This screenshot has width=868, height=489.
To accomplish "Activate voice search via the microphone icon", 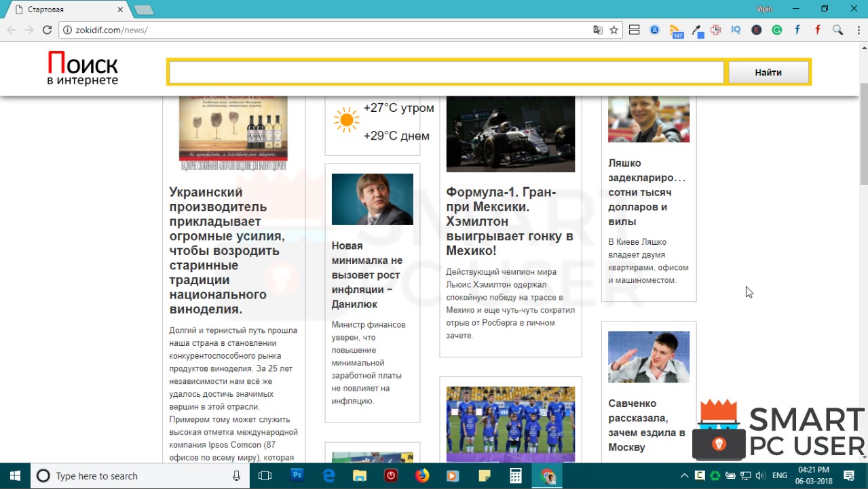I will point(236,475).
